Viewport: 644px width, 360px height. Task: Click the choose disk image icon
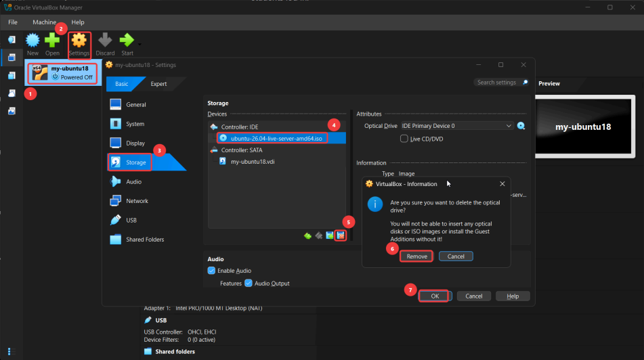(x=521, y=126)
